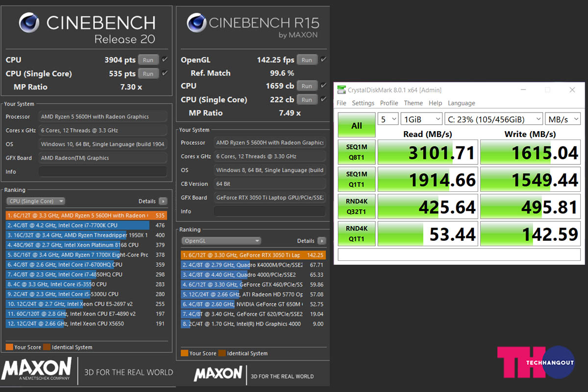Screen dimensions: 588x392
Task: Select the Quadro K4000M ranking row
Action: click(253, 265)
